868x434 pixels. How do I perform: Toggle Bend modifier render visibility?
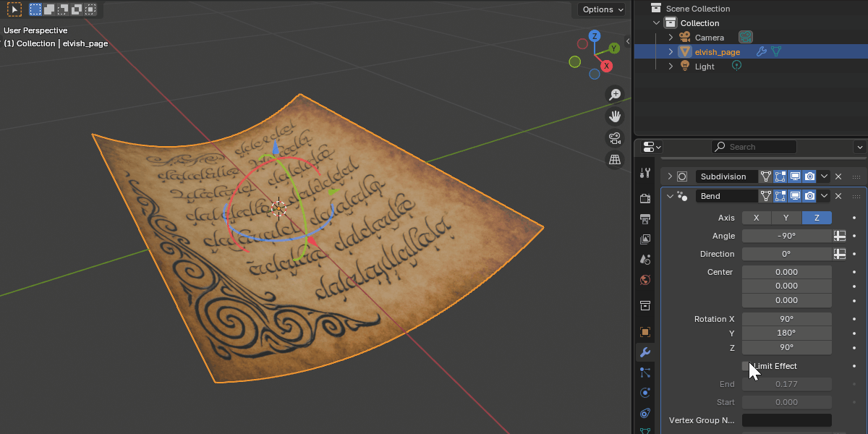(810, 196)
